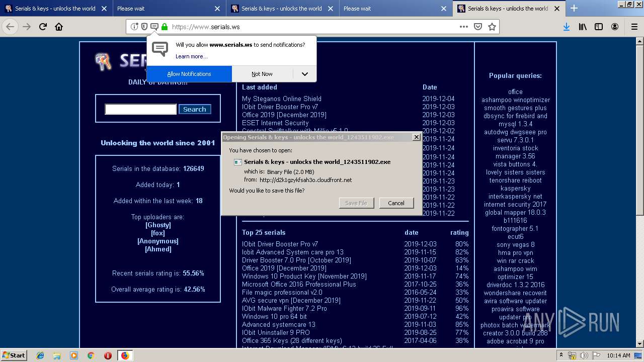Click the serials search input field

(x=141, y=109)
